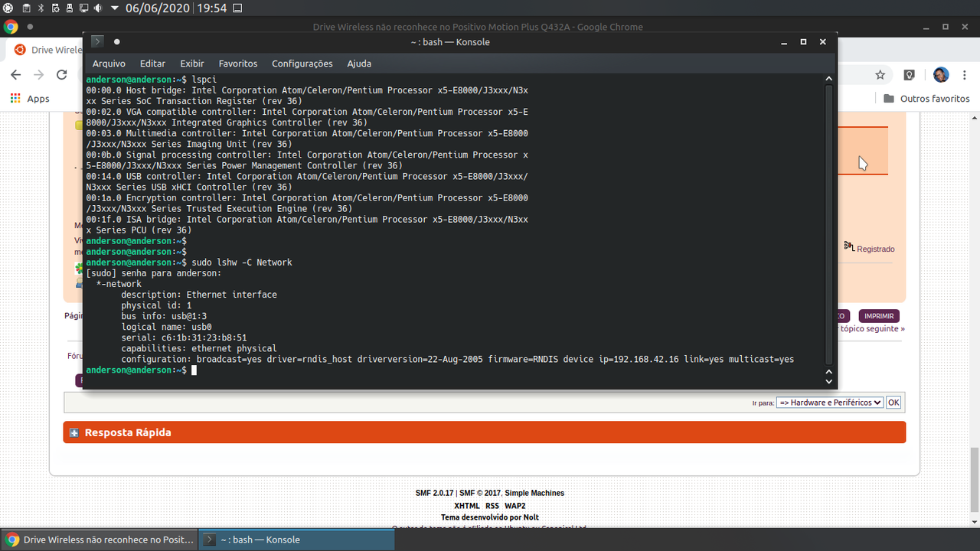This screenshot has height=551, width=980.
Task: Open the WAP2 footer link
Action: 515,506
